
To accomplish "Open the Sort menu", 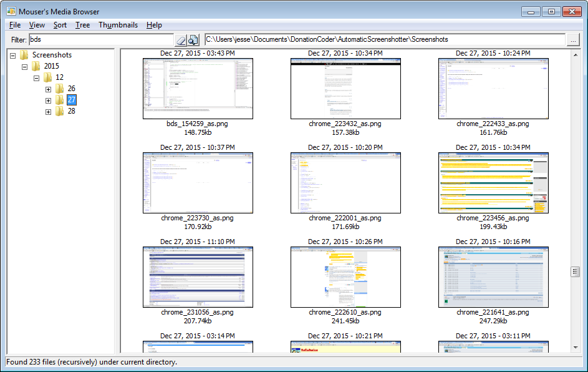I will point(60,25).
